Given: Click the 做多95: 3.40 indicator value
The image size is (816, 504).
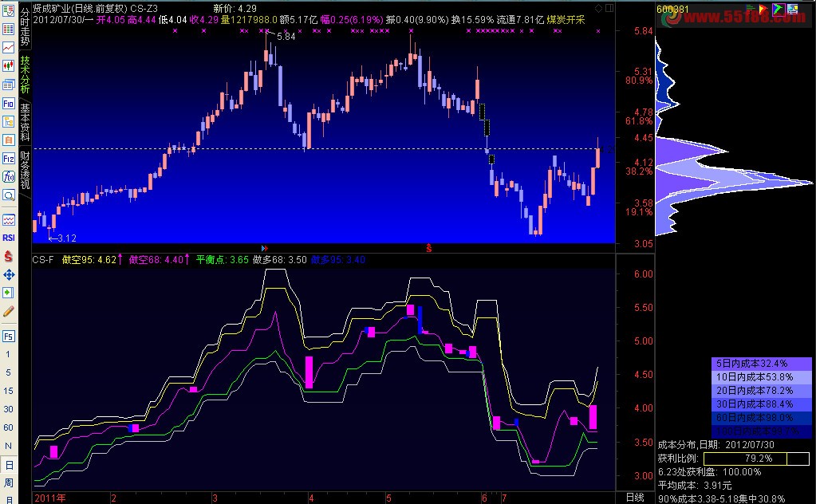Looking at the screenshot, I should [x=338, y=259].
